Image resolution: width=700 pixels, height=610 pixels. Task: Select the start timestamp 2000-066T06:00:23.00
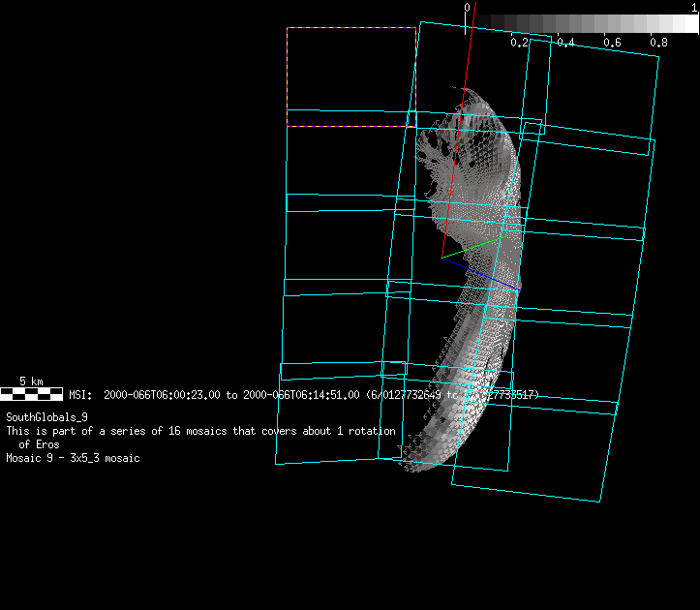(x=163, y=395)
